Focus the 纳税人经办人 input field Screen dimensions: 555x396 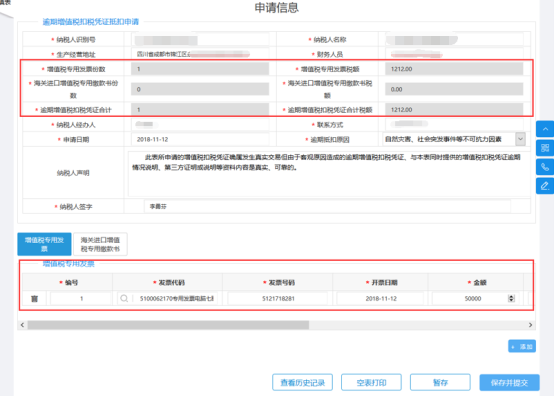200,125
